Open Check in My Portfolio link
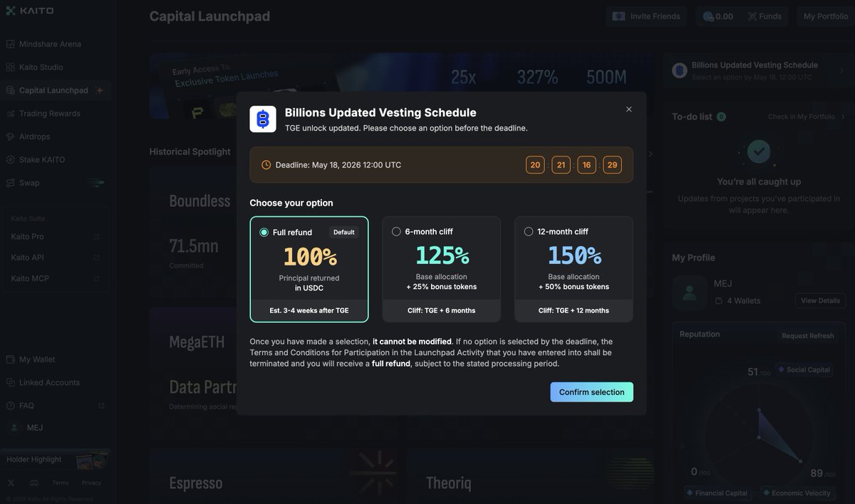Screen dimensions: 855x504 coord(807,117)
